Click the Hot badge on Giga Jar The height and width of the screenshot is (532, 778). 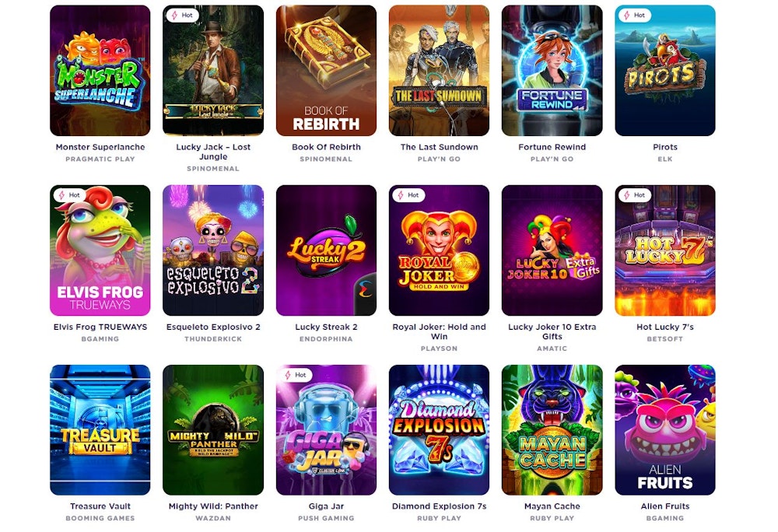[296, 375]
